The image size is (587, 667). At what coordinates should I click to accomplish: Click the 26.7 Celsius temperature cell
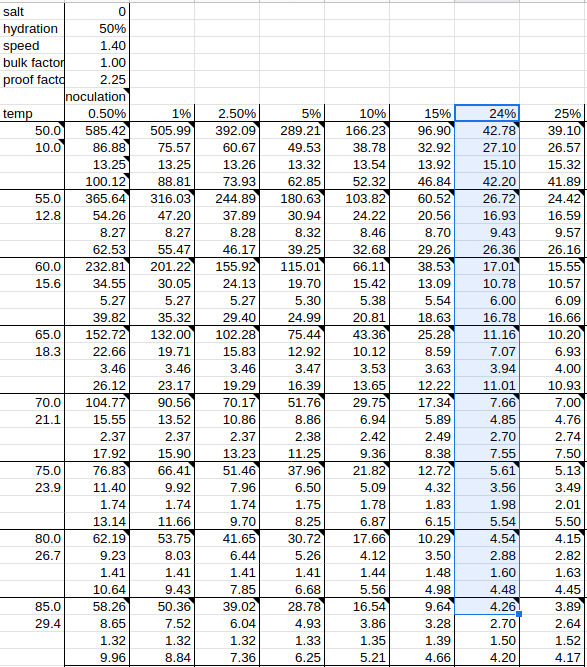32,556
